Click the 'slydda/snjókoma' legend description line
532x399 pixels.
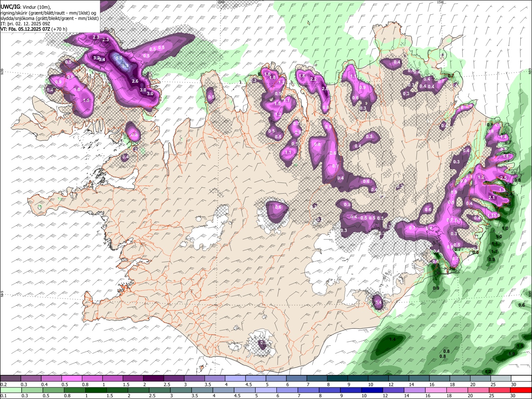[49, 18]
